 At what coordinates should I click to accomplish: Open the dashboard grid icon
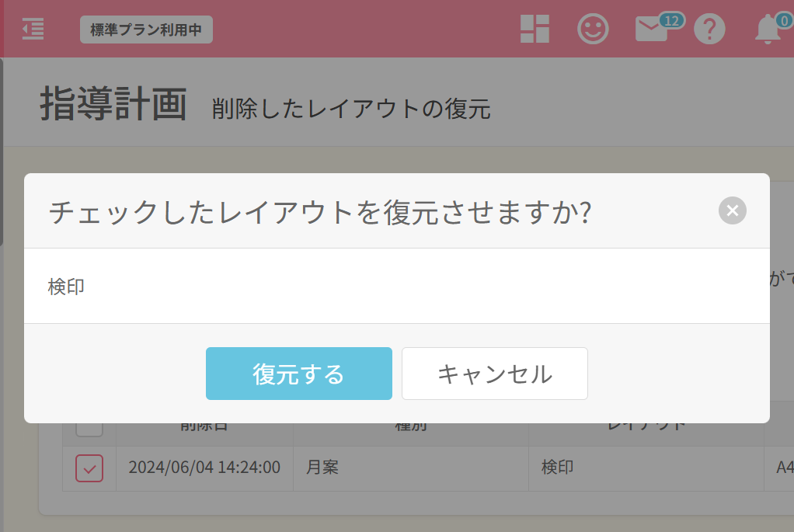[535, 29]
